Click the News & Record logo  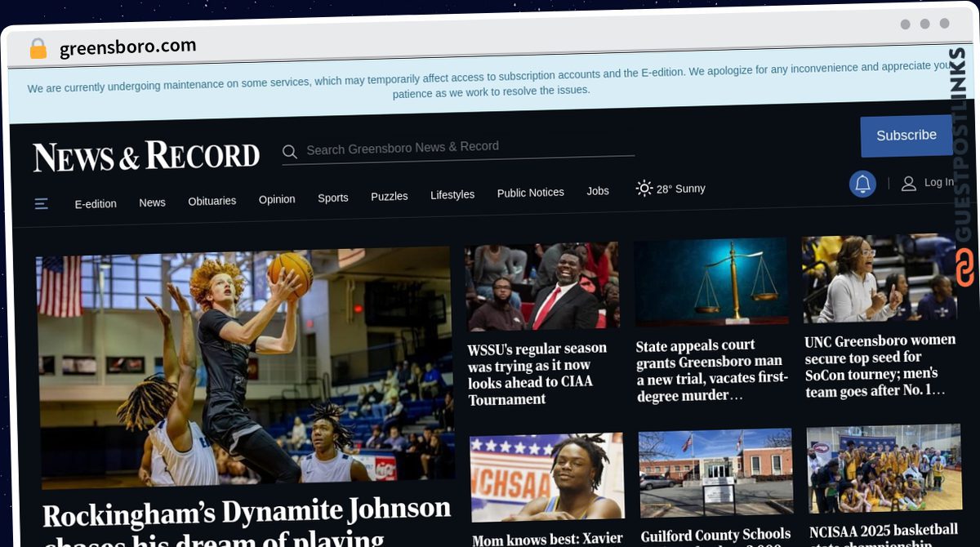click(146, 156)
